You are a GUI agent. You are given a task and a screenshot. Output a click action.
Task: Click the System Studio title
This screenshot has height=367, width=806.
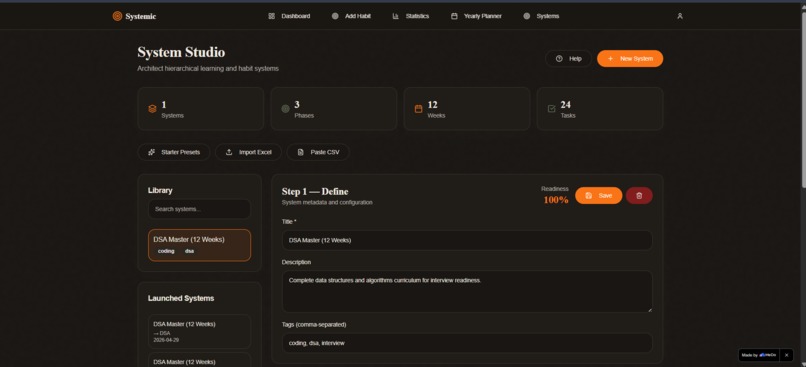tap(181, 52)
